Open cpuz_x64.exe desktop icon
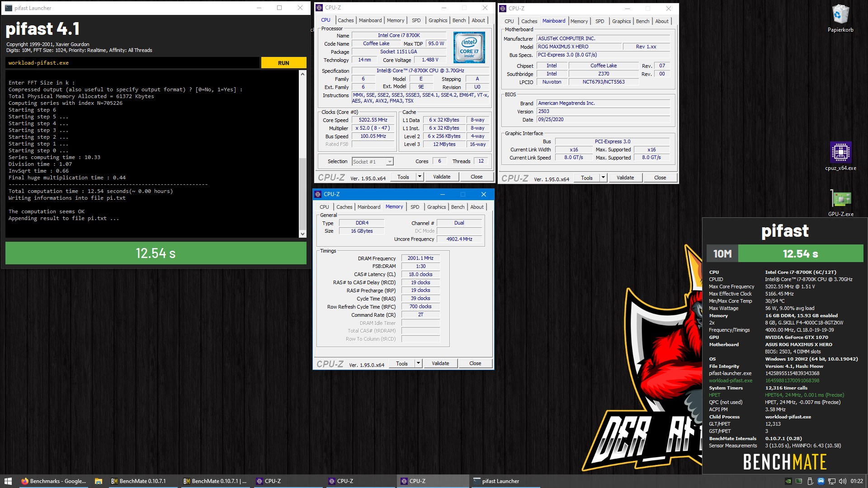 [x=840, y=156]
